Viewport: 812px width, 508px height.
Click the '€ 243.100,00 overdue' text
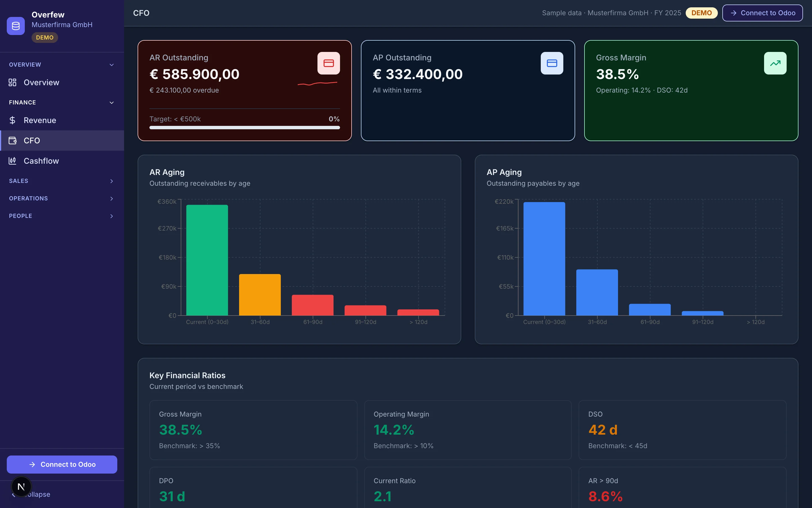click(184, 90)
